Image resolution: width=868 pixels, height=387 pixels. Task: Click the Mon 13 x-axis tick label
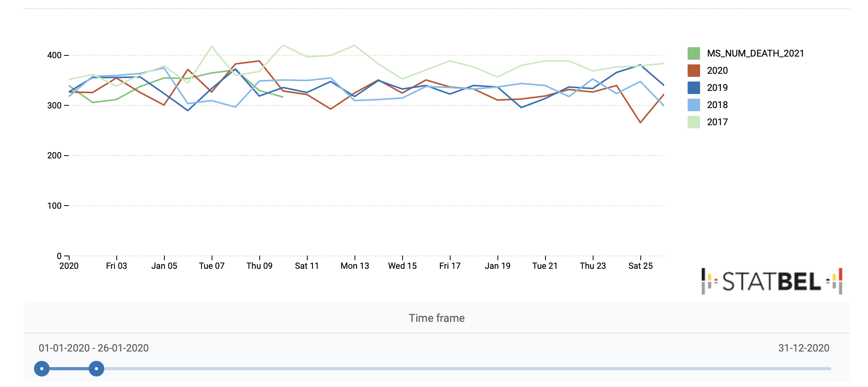355,266
